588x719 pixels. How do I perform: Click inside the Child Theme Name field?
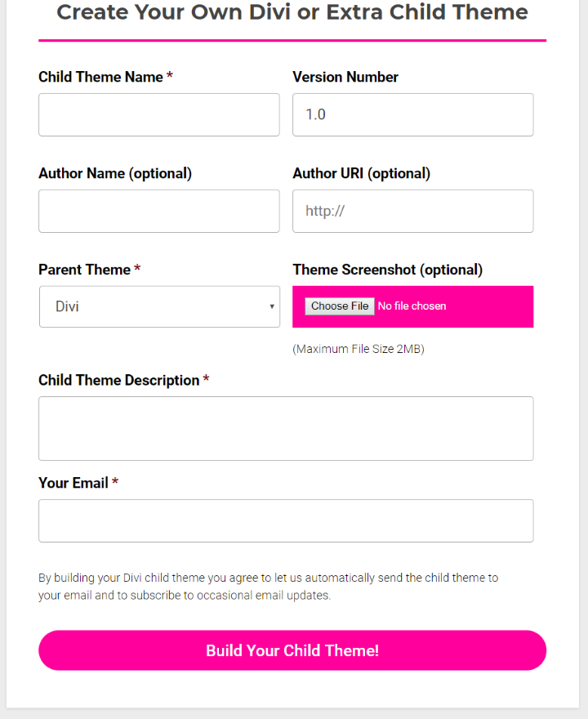158,114
